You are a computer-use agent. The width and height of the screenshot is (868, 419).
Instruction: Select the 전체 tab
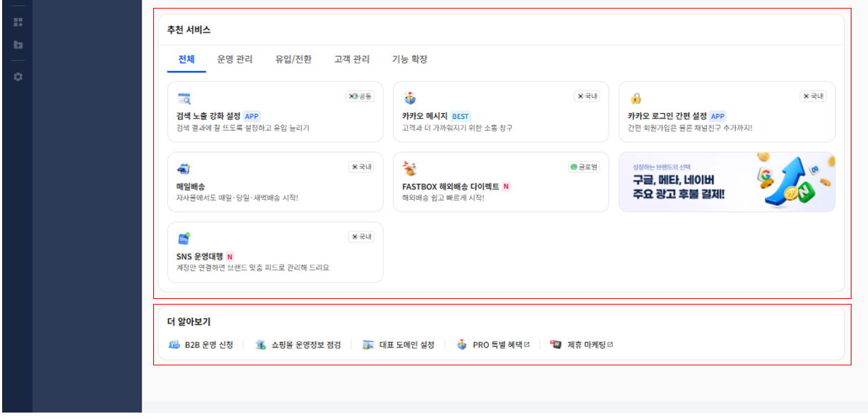(187, 59)
